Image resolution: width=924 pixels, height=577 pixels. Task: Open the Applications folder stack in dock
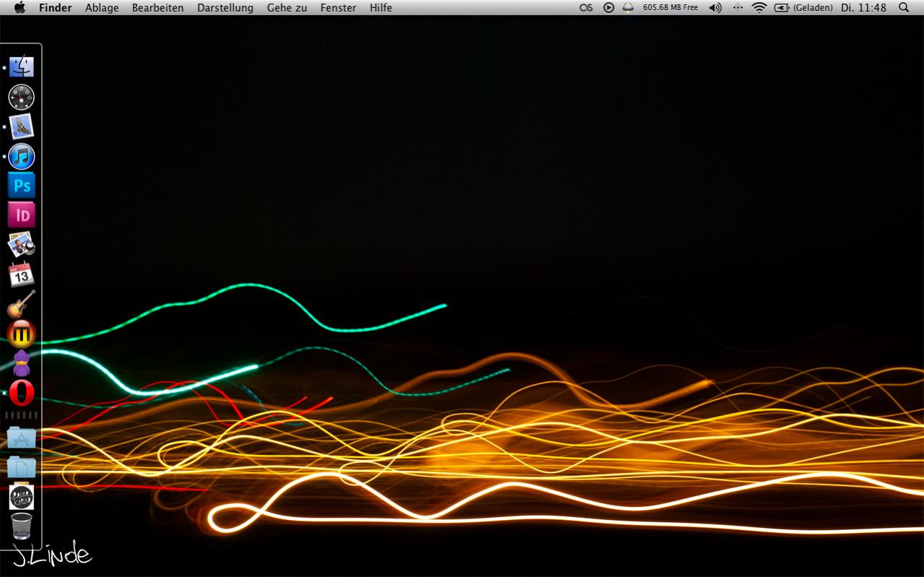(22, 437)
